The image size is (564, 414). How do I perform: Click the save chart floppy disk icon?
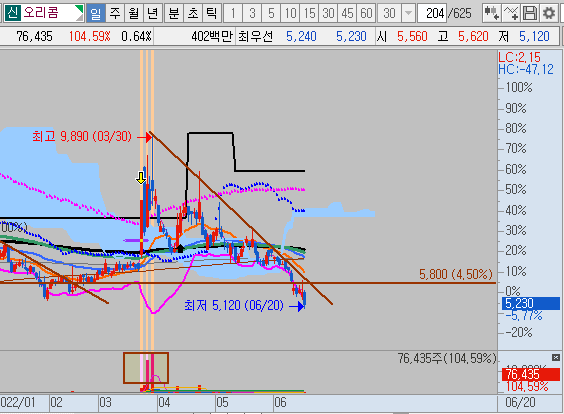529,13
